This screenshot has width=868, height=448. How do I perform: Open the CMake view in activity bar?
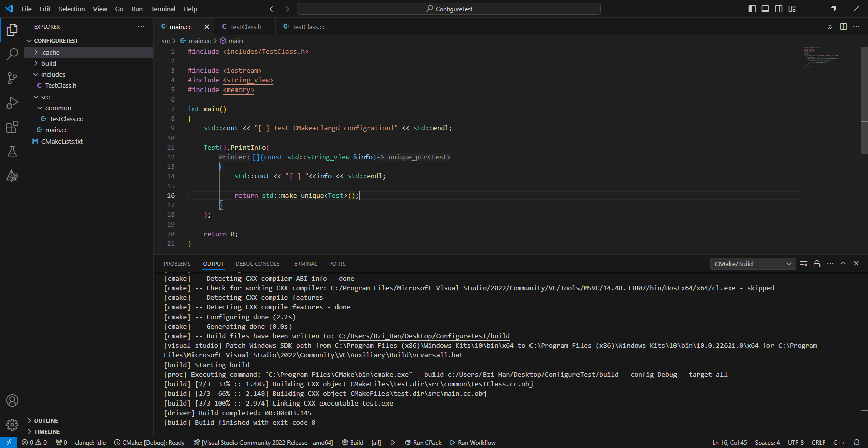click(12, 175)
